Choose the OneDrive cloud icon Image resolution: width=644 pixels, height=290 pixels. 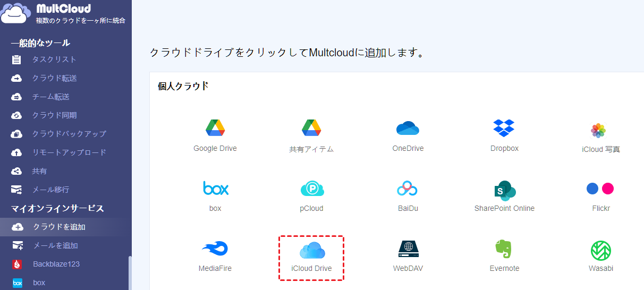pyautogui.click(x=408, y=128)
